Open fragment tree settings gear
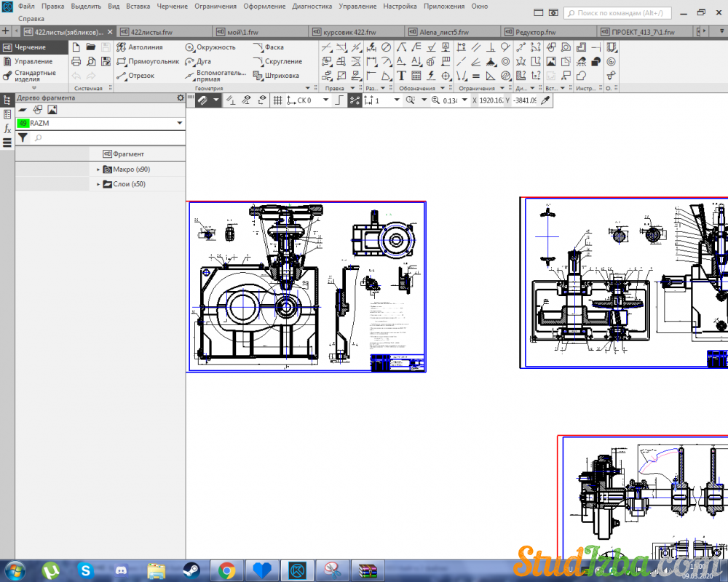 click(181, 97)
